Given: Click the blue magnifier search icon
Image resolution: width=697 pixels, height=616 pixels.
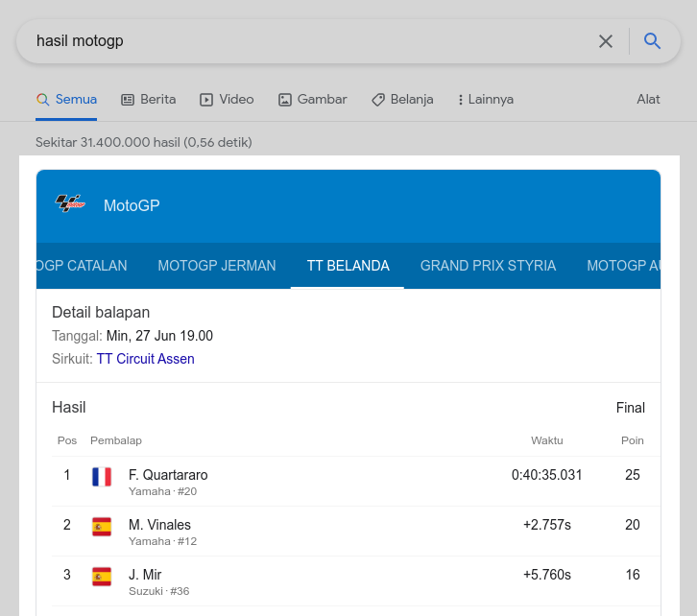Looking at the screenshot, I should pyautogui.click(x=653, y=41).
